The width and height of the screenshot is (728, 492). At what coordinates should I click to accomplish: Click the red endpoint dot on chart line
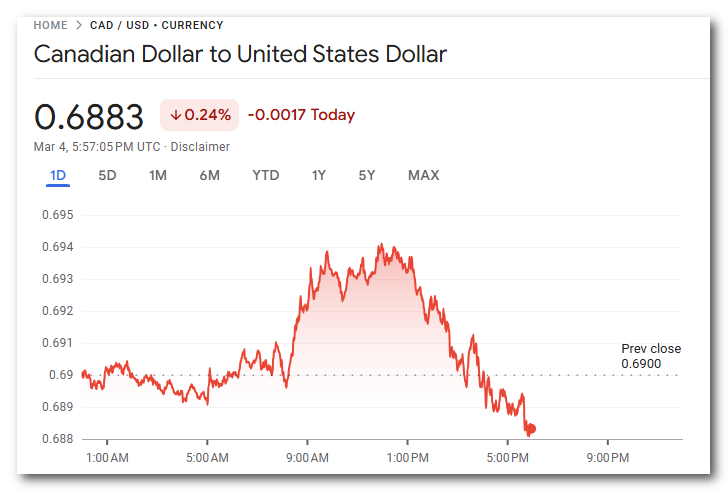(531, 429)
